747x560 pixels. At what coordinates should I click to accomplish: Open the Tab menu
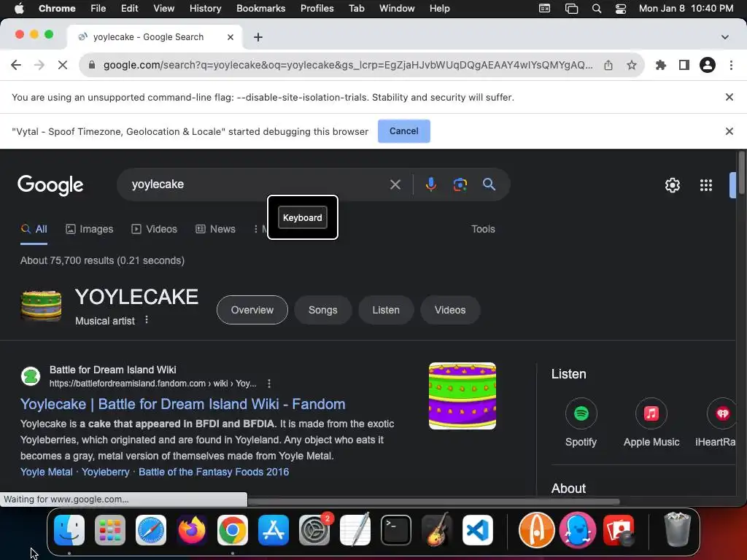click(x=356, y=9)
